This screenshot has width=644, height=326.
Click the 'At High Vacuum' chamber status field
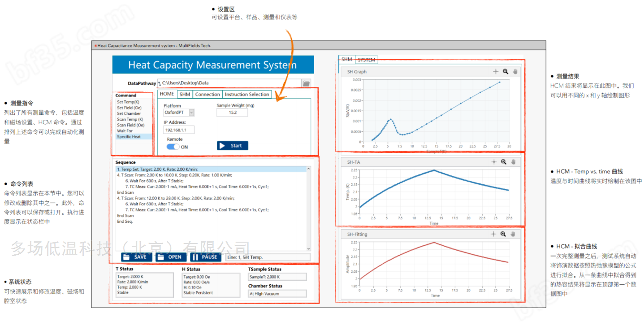click(277, 294)
